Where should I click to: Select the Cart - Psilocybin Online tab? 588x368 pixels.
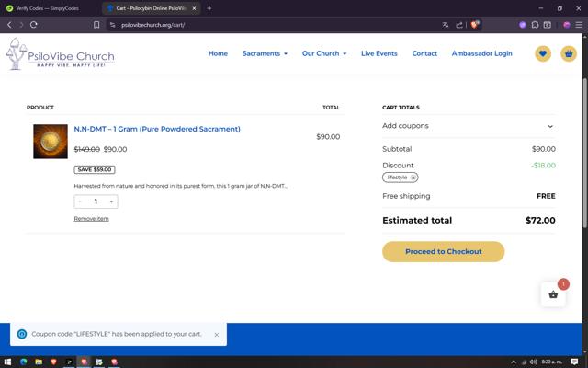coord(150,8)
